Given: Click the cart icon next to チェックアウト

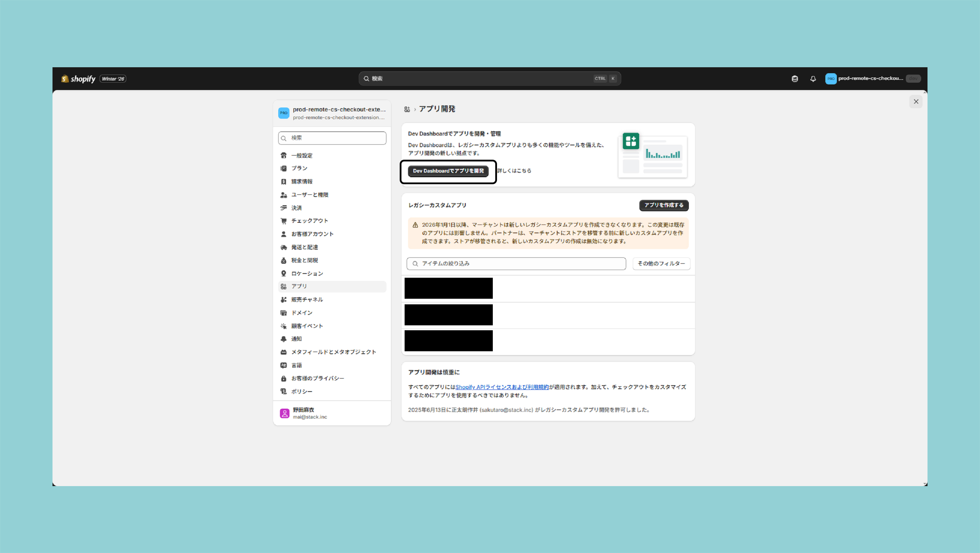Looking at the screenshot, I should coord(283,221).
